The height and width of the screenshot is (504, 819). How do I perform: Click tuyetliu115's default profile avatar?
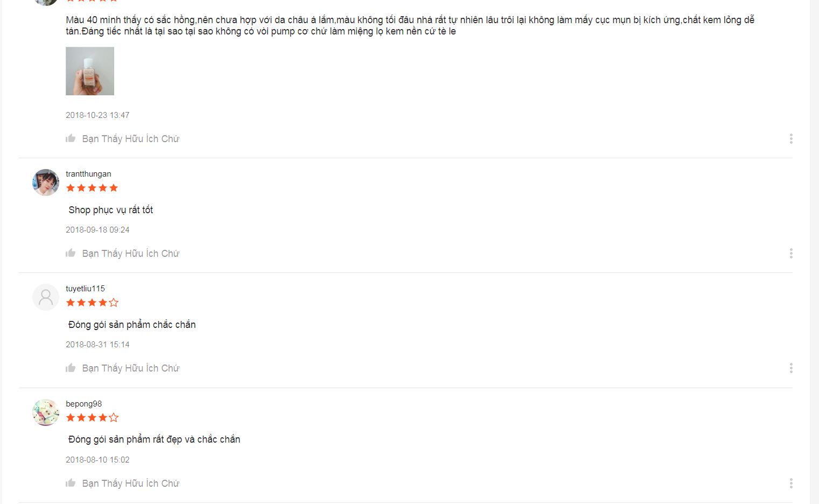(x=46, y=297)
